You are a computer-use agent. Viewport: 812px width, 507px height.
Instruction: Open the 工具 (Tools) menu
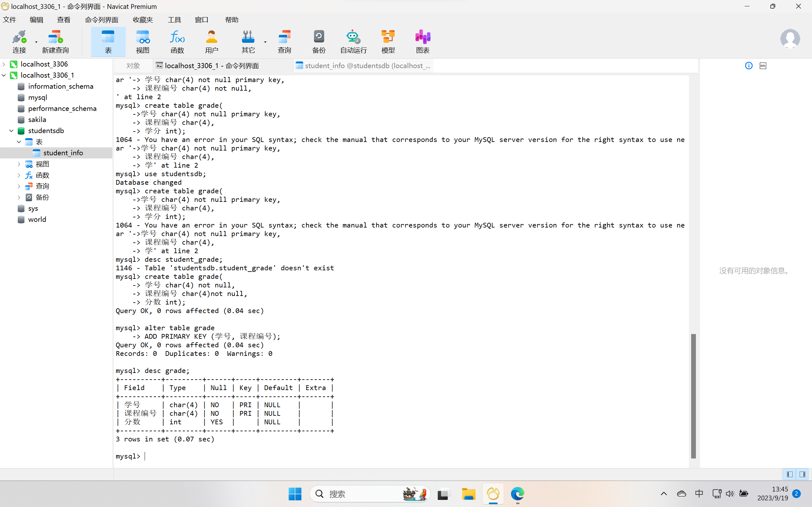pyautogui.click(x=174, y=20)
